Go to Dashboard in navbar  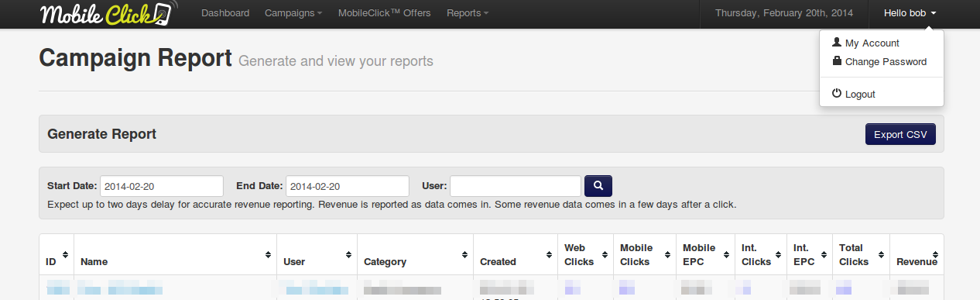click(225, 13)
